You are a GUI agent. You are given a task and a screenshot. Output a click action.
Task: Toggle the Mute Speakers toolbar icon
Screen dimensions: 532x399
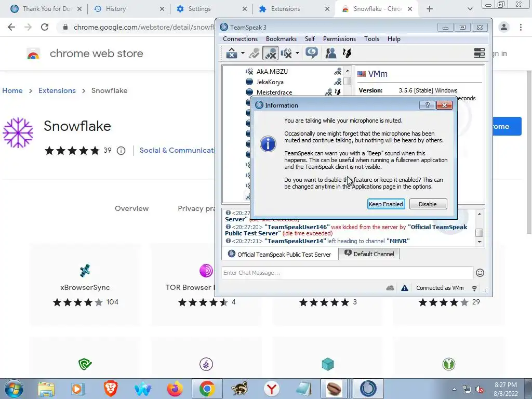coord(287,53)
